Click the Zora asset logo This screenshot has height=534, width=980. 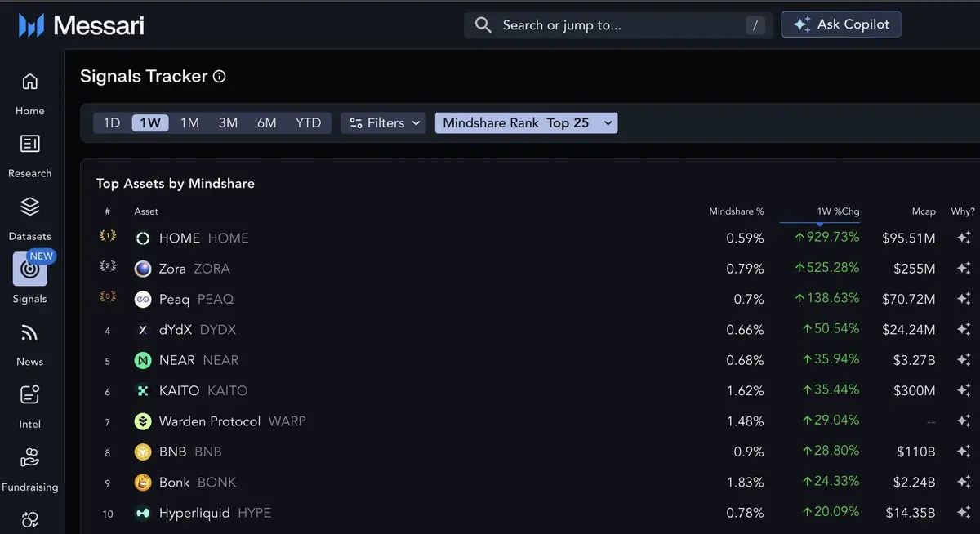[143, 269]
